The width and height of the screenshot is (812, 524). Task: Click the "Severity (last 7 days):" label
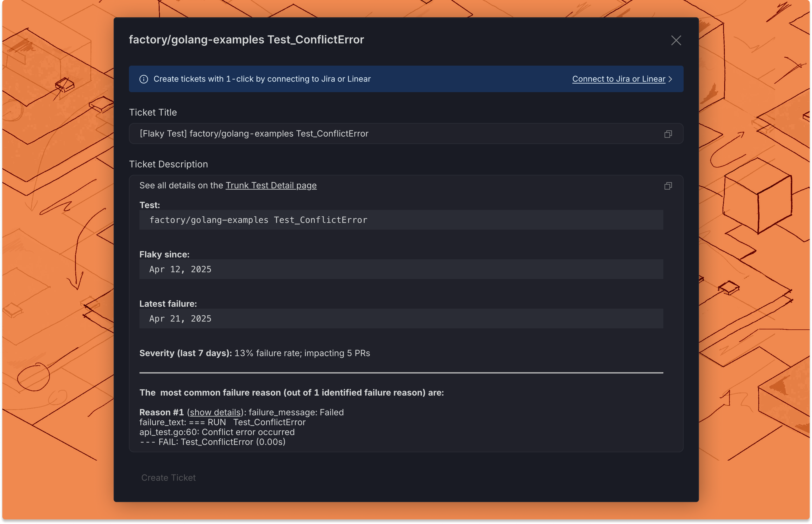[186, 353]
